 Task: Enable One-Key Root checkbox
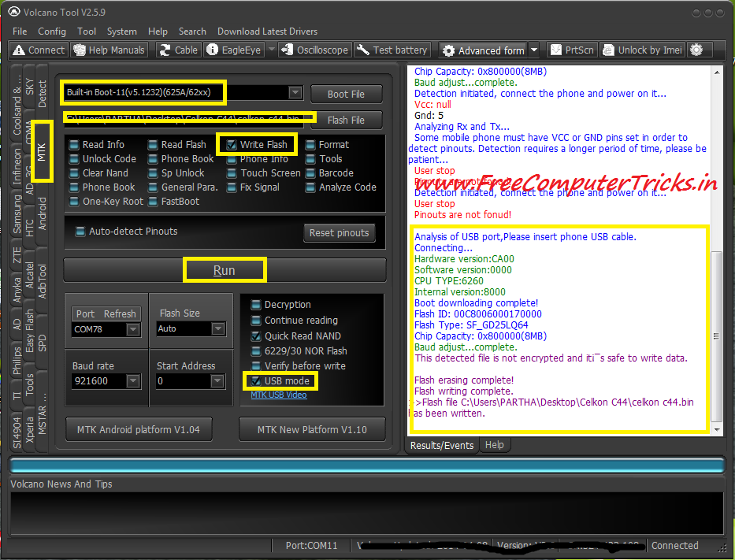74,202
